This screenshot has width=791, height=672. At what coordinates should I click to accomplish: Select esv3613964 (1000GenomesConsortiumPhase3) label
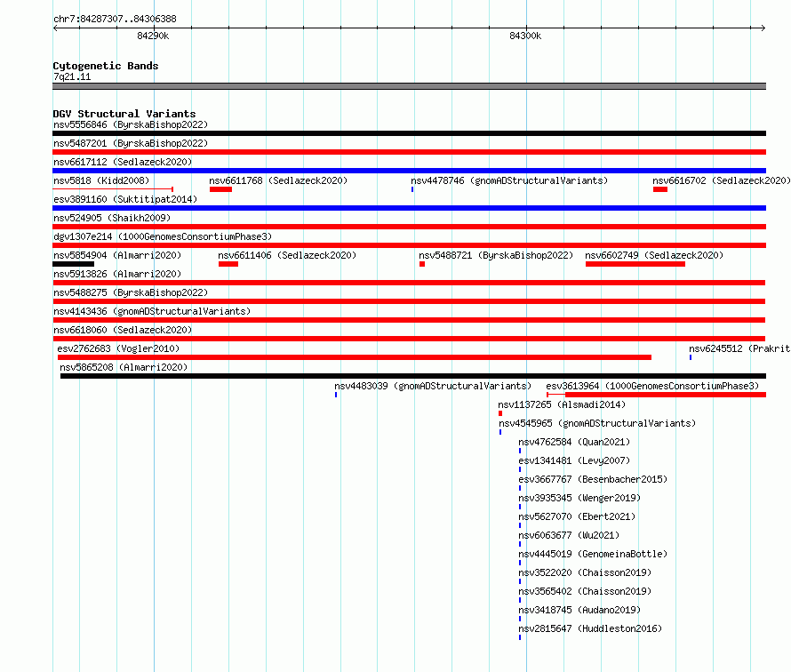[652, 386]
